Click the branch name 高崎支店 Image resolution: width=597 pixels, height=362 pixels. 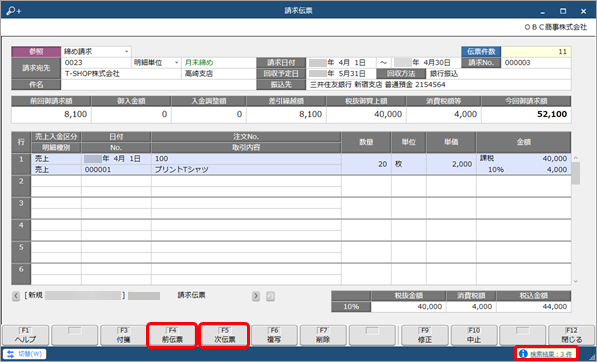(199, 73)
